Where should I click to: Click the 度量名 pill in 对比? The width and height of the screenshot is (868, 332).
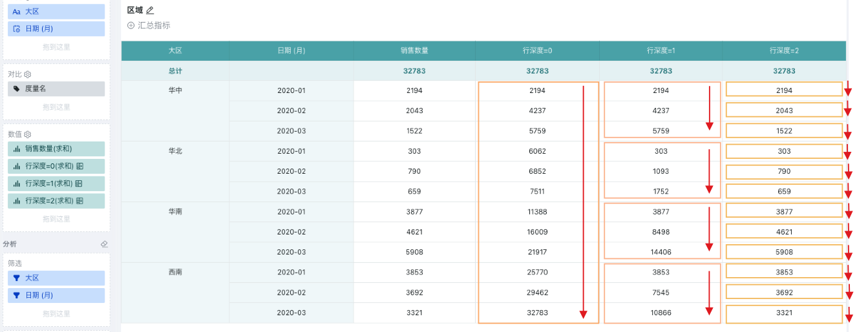[56, 88]
